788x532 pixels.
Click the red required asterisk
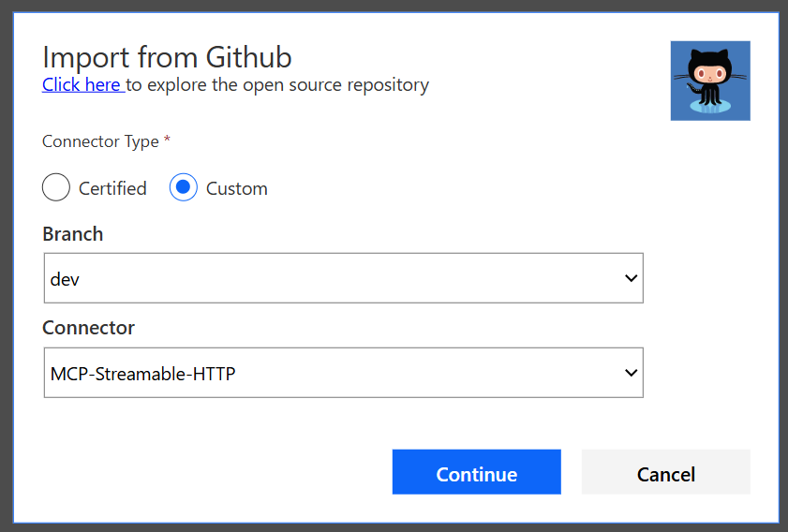168,140
